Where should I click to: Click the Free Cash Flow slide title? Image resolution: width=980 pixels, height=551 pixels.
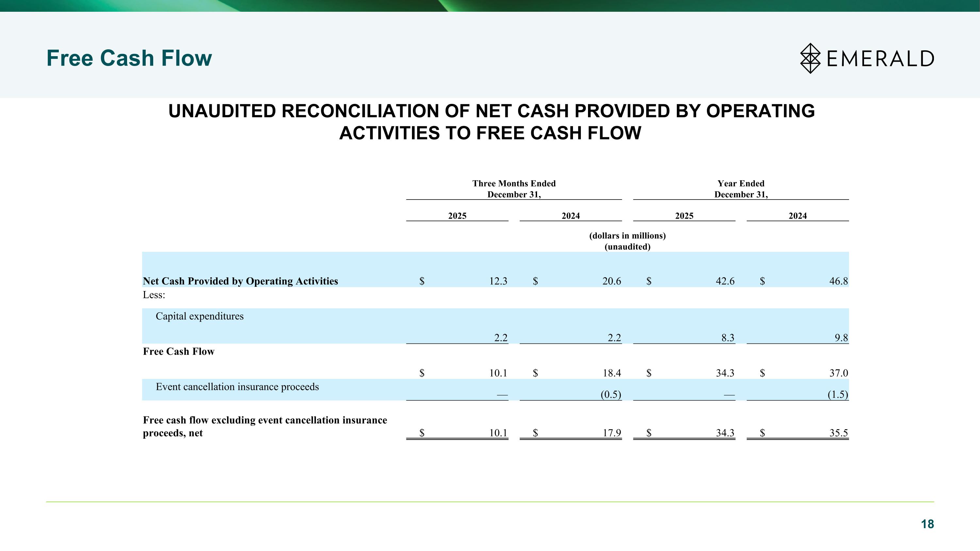click(129, 58)
